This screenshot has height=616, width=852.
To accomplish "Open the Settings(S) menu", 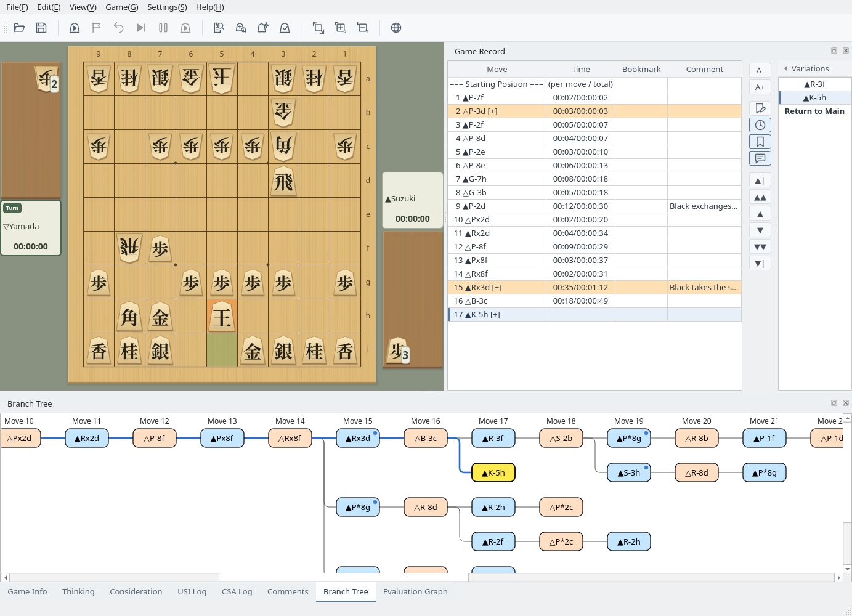I will click(x=167, y=7).
